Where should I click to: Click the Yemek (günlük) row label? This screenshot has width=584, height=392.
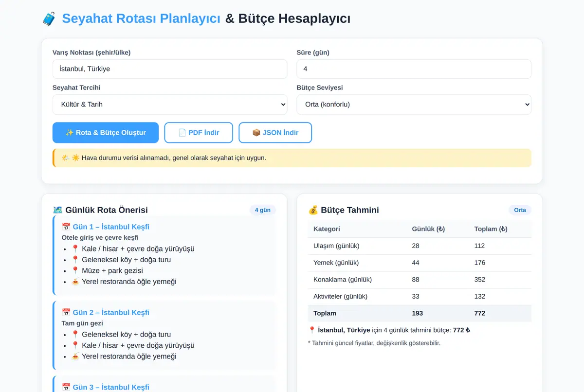[336, 263]
